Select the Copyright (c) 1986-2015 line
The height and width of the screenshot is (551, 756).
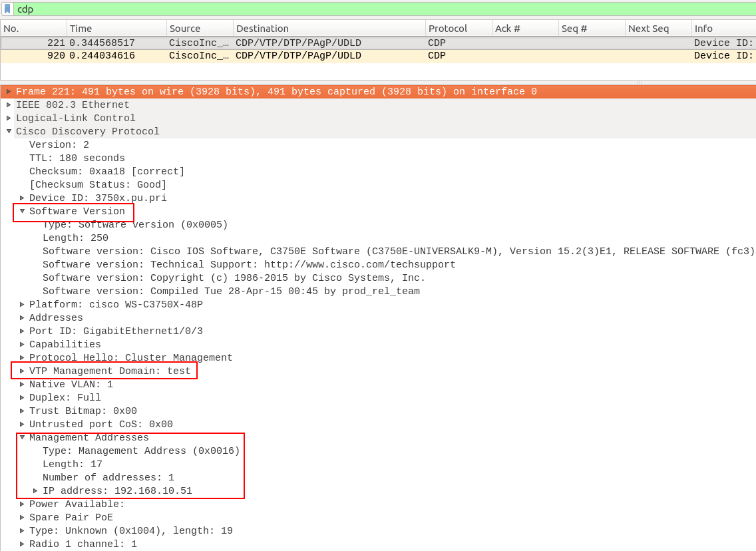click(234, 278)
